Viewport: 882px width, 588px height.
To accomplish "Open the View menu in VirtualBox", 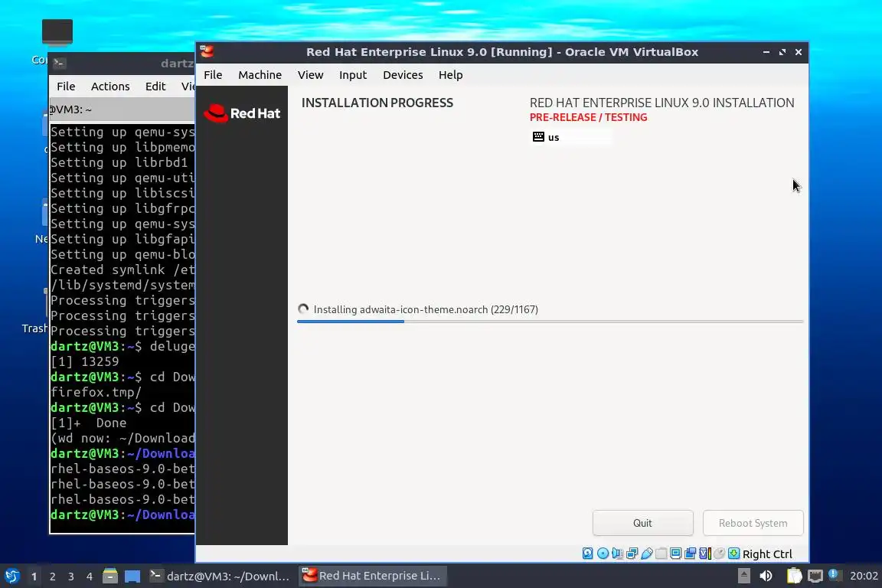I will coord(311,75).
